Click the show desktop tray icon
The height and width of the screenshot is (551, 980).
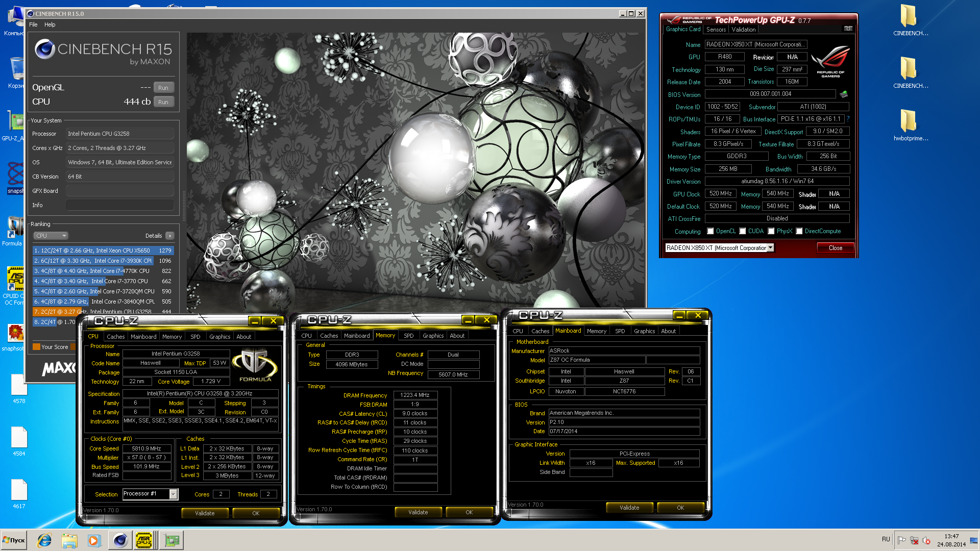click(x=974, y=540)
